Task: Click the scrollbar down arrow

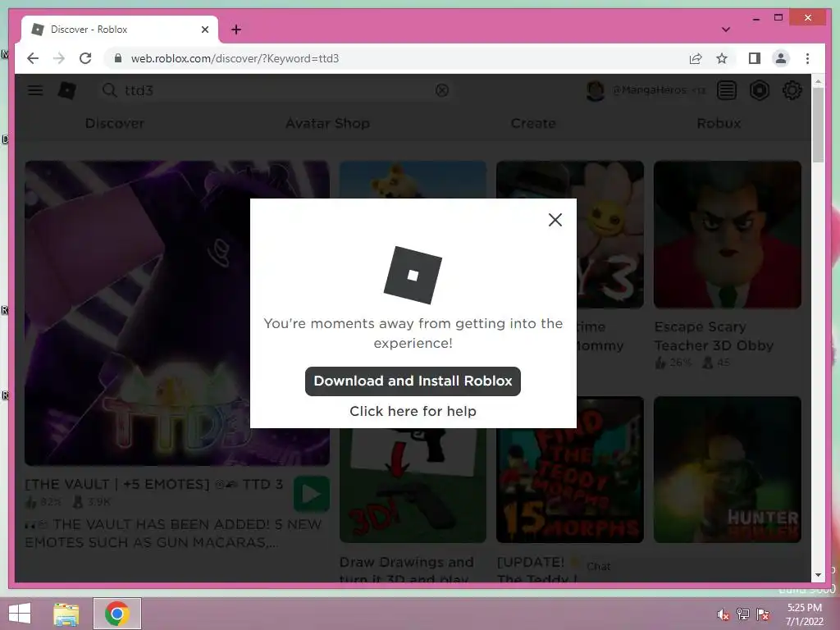Action: 818,575
